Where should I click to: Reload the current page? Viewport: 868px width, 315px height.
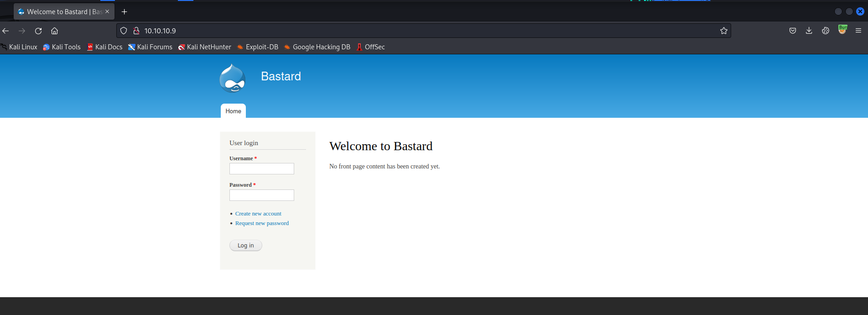tap(38, 31)
